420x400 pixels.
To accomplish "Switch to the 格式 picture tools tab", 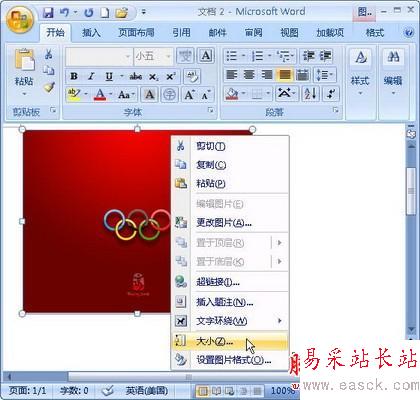I will click(x=375, y=33).
